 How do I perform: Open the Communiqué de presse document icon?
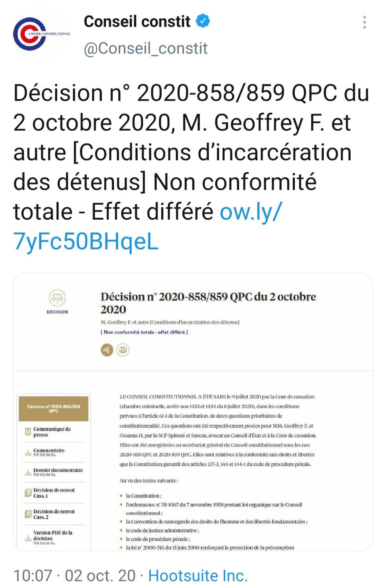click(28, 432)
